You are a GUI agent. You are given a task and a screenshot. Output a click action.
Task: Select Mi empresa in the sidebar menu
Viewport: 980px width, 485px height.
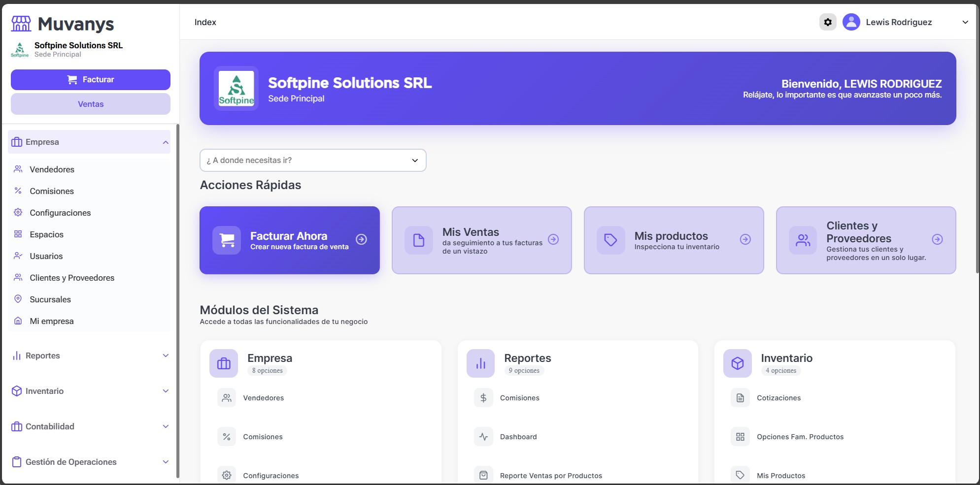tap(52, 321)
